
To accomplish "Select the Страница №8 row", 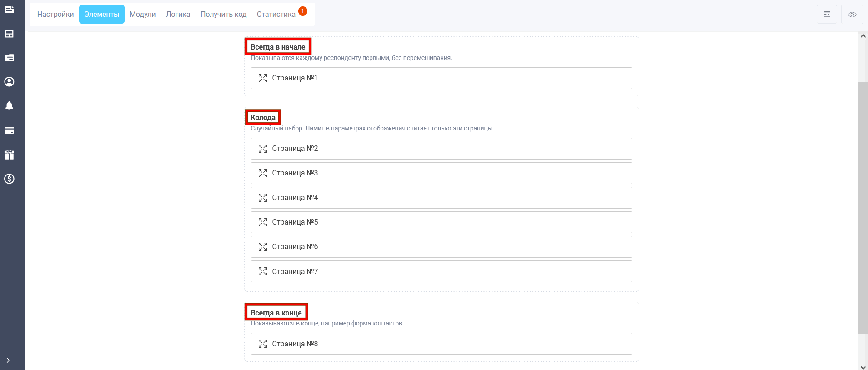I will (441, 344).
